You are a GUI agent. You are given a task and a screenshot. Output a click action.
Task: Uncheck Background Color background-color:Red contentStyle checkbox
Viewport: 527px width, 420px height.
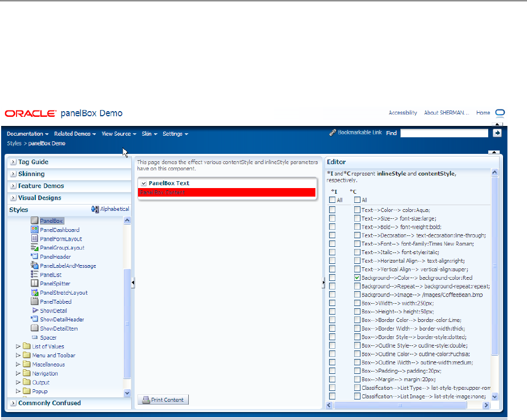[x=357, y=278]
